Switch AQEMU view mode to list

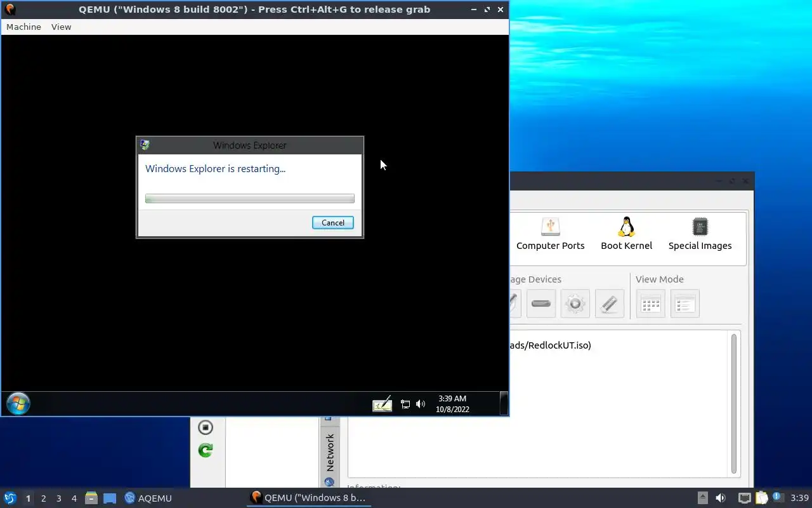(684, 304)
